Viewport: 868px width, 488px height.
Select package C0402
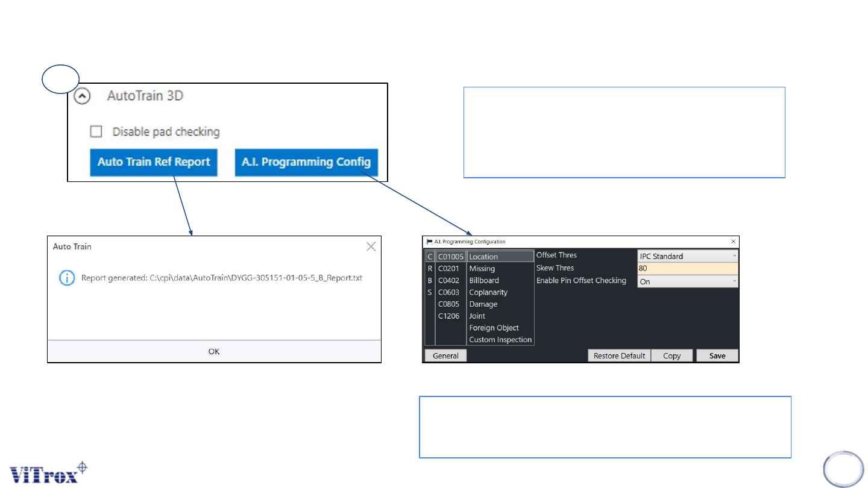click(451, 280)
